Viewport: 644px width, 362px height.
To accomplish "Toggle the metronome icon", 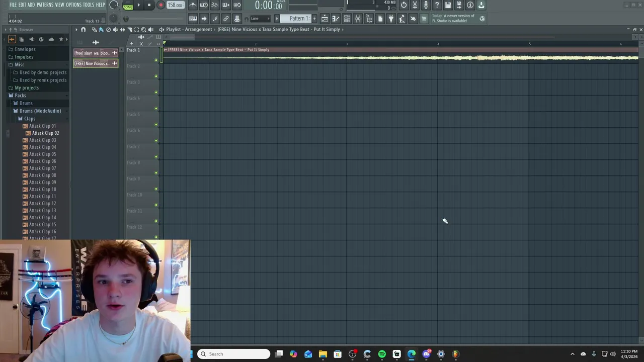I will 193,5.
